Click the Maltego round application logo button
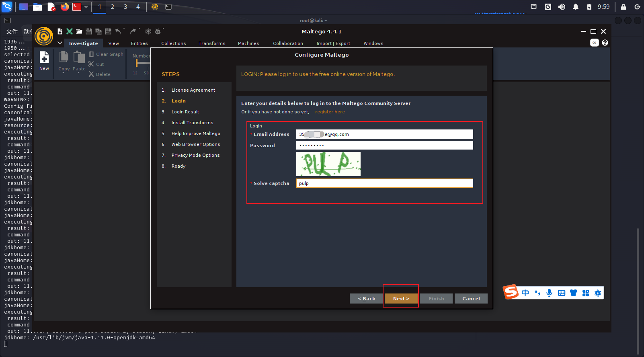644x357 pixels. (44, 37)
